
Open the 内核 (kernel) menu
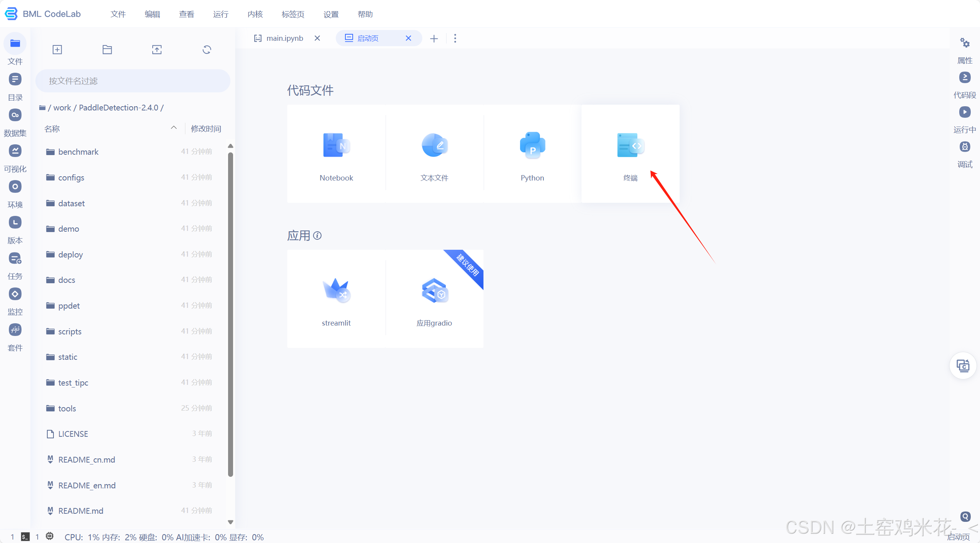[255, 14]
